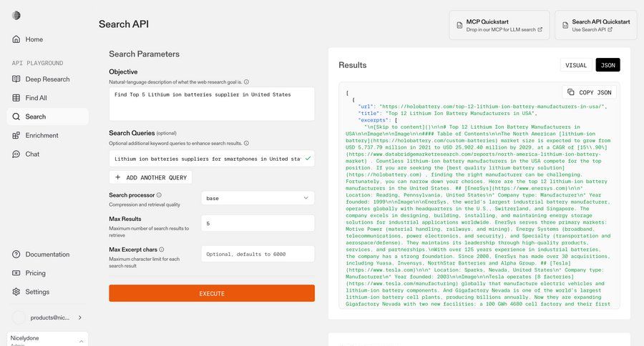Screen dimensions: 644x346
Task: Open the Deep Research playground
Action: (x=47, y=79)
